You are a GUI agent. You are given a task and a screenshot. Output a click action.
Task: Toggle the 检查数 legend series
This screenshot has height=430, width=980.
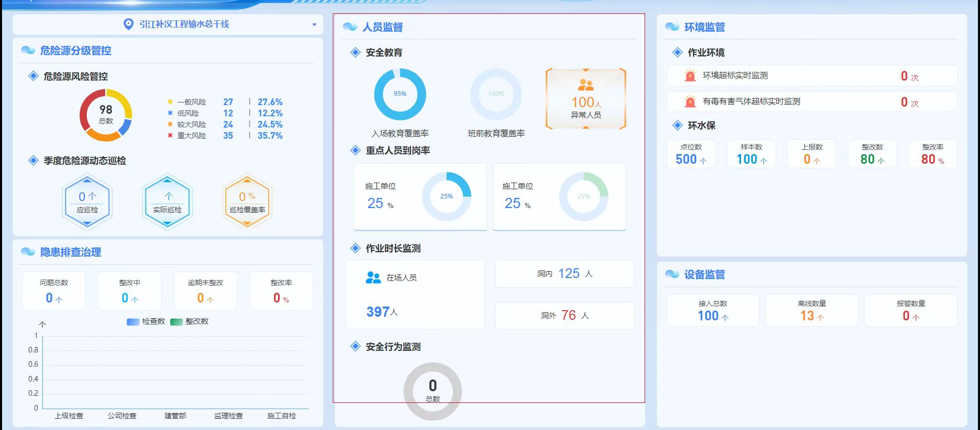(146, 321)
